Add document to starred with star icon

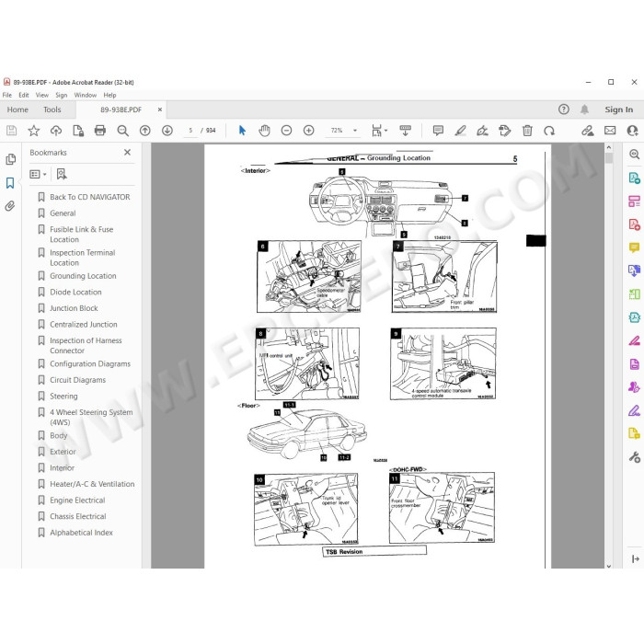[34, 131]
